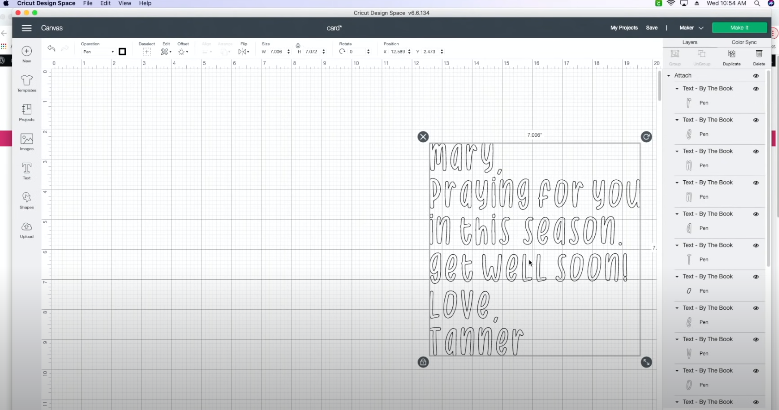Image resolution: width=779 pixels, height=410 pixels.
Task: Collapse the Attach group in layers
Action: click(x=668, y=76)
